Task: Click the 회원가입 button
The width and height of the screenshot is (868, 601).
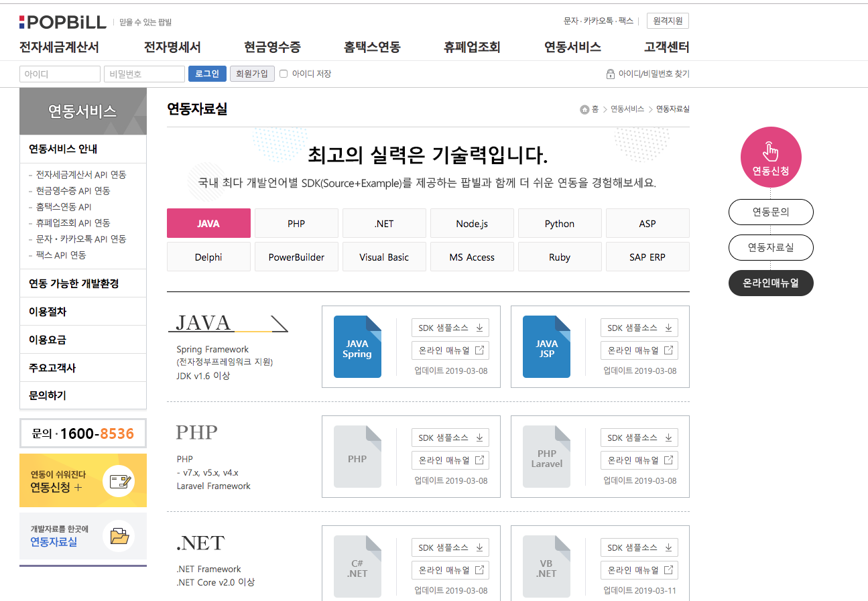Action: [252, 74]
